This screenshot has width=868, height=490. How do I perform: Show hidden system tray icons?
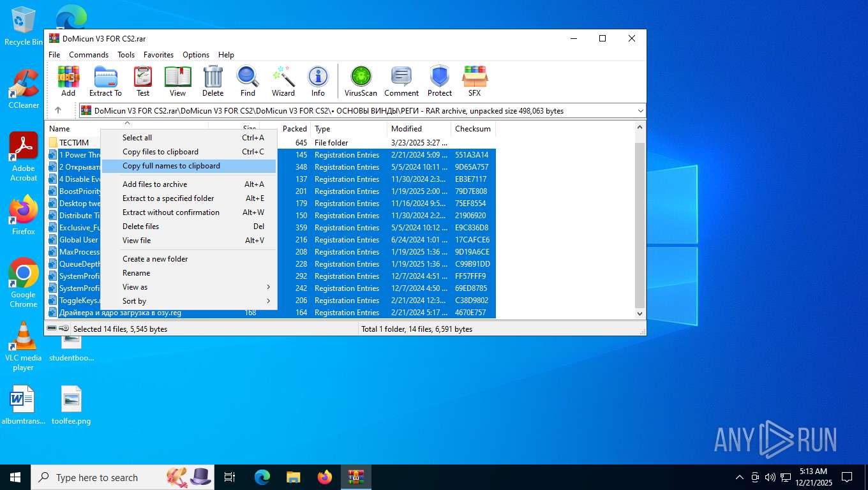pos(740,477)
